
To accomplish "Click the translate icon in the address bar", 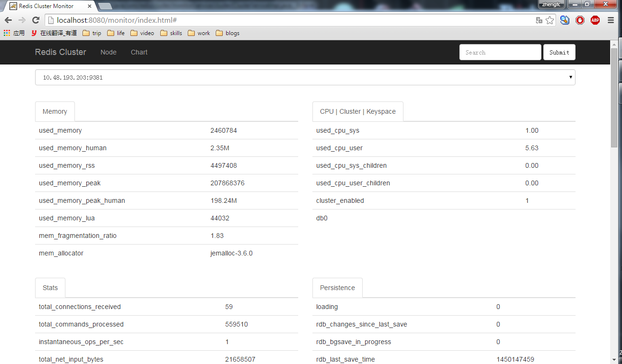I will point(539,20).
